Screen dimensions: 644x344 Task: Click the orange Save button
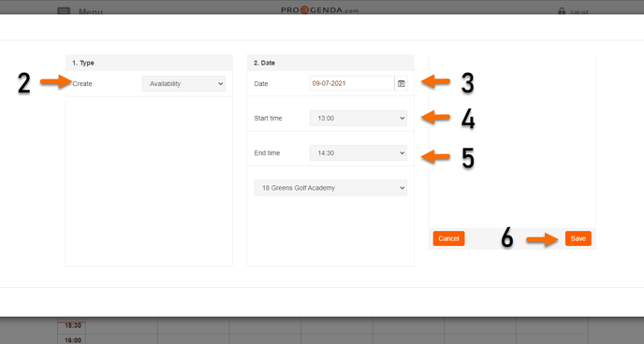578,238
